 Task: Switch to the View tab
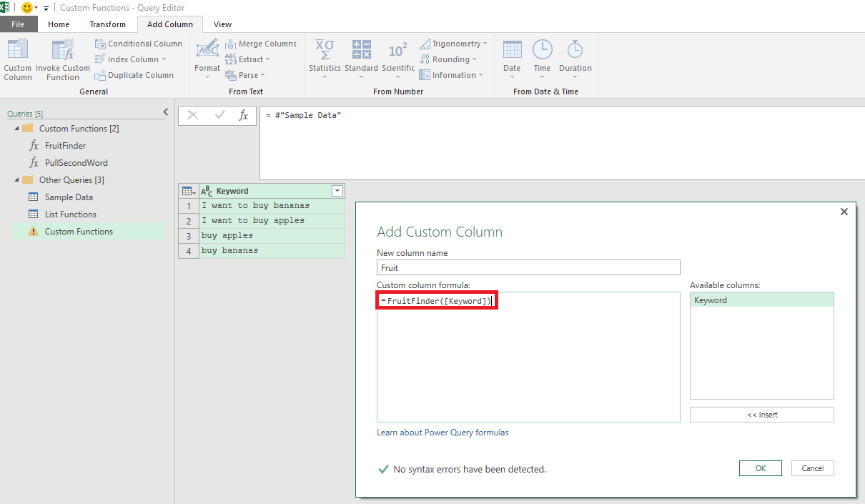[x=223, y=24]
